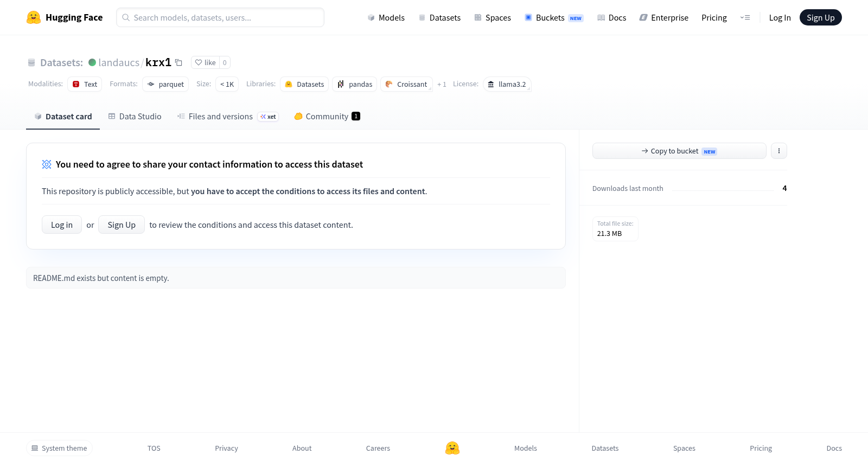This screenshot has height=467, width=868.
Task: Click the Downloads last month label
Action: (628, 188)
